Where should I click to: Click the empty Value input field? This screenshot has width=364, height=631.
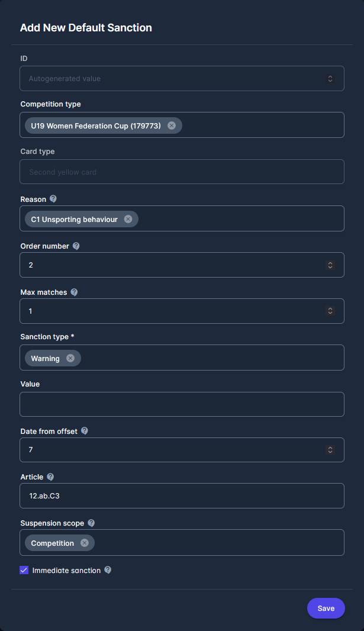point(182,404)
